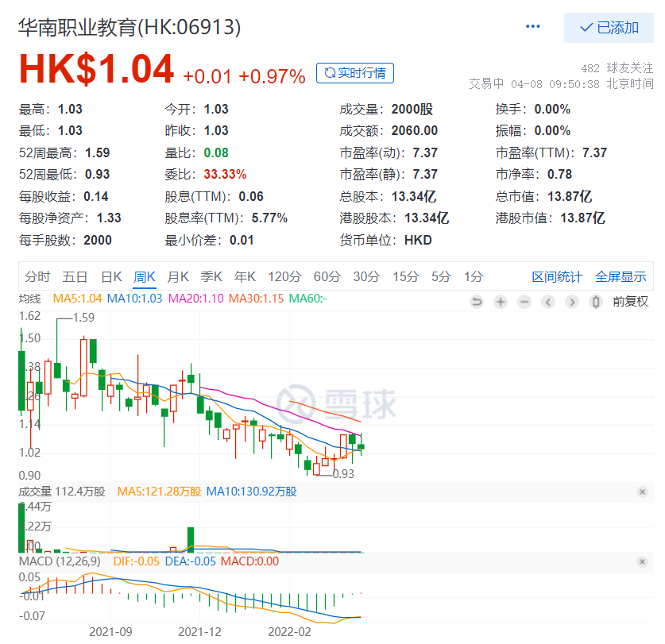This screenshot has width=665, height=644.
Task: Toggle candlestick chart style icon
Action: click(596, 302)
